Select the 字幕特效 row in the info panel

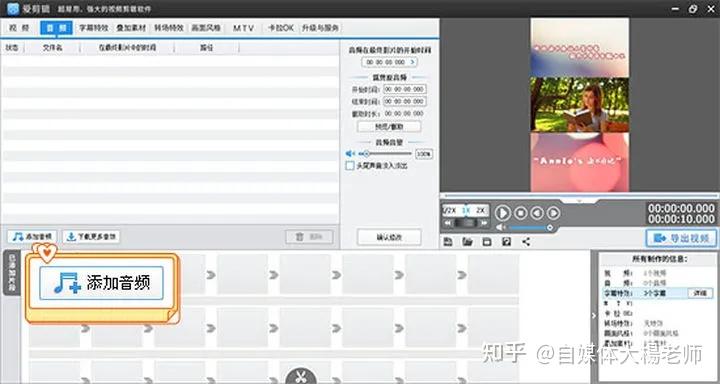[658, 293]
